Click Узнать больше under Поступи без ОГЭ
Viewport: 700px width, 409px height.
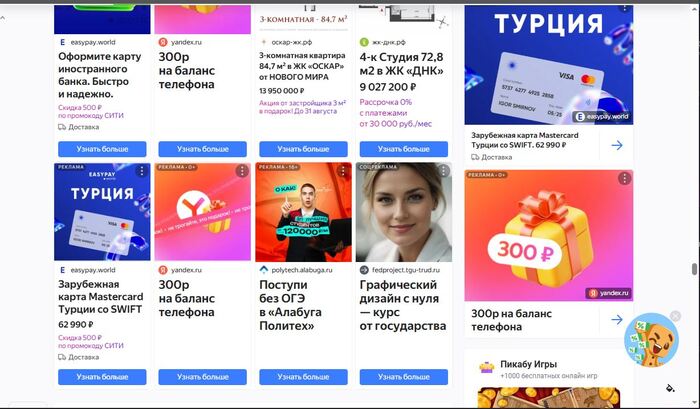pyautogui.click(x=303, y=377)
